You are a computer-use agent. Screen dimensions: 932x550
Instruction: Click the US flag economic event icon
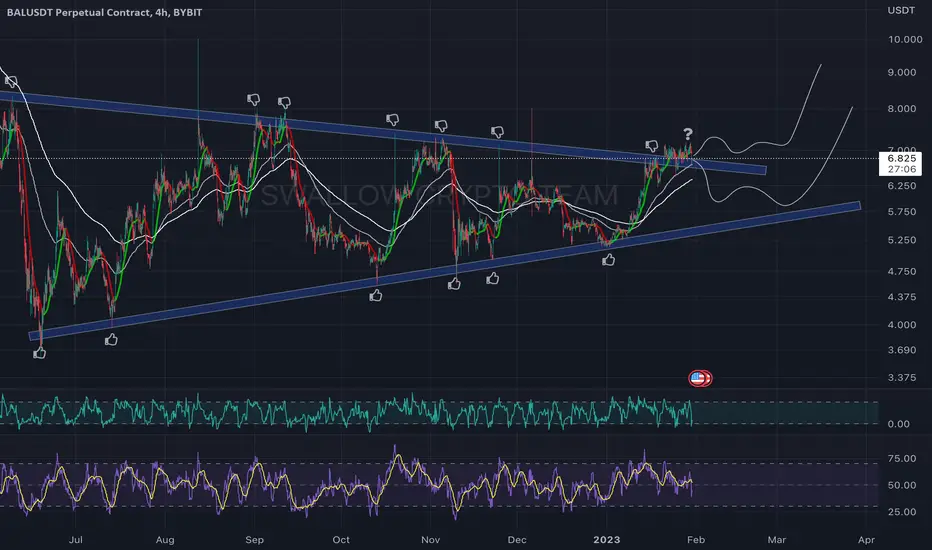pos(697,378)
